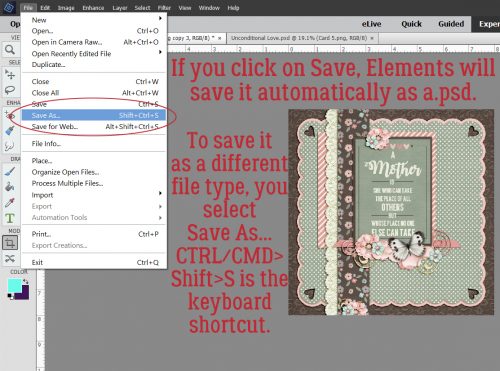Choose Print... menu entry
This screenshot has height=371, width=500.
click(x=94, y=234)
